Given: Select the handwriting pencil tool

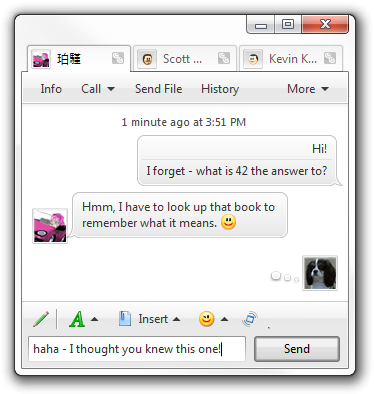Looking at the screenshot, I should [41, 319].
